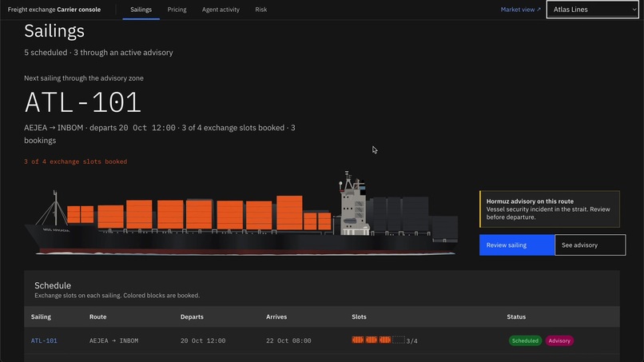Click the ATL-101 slot blocks indicator

378,340
